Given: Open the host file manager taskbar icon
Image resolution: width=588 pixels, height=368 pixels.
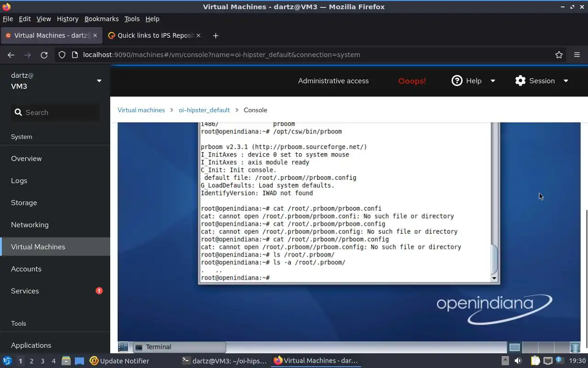Looking at the screenshot, I should click(66, 361).
